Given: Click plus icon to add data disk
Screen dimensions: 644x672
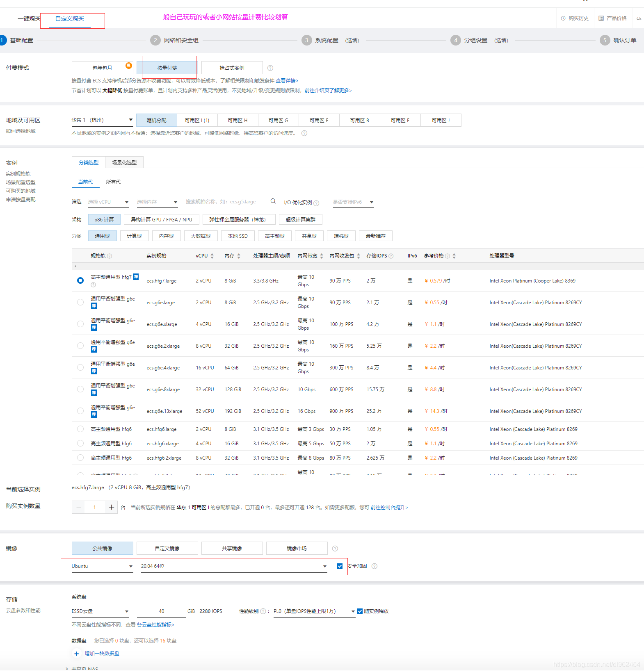Looking at the screenshot, I should pos(76,654).
